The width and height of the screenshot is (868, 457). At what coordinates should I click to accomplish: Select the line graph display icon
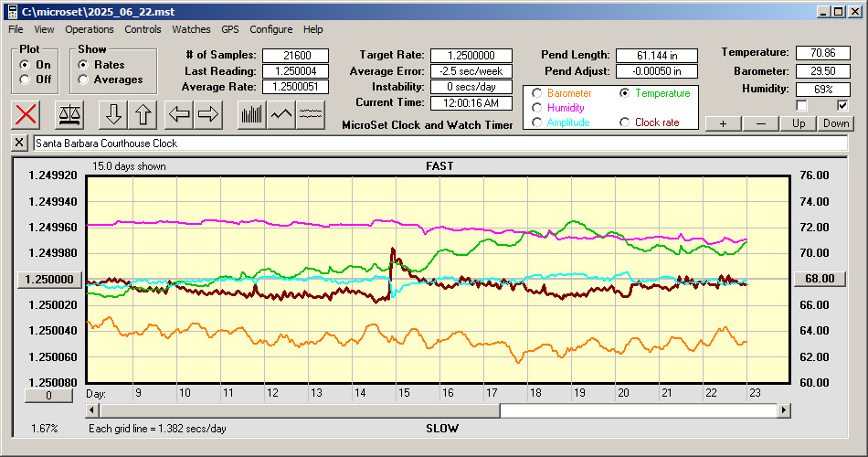281,114
